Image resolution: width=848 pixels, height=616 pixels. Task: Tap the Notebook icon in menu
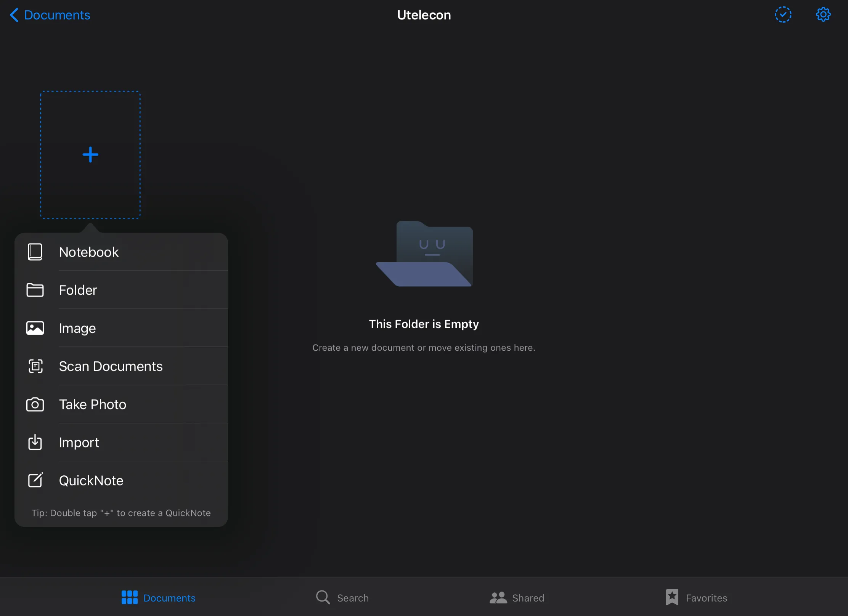tap(35, 252)
